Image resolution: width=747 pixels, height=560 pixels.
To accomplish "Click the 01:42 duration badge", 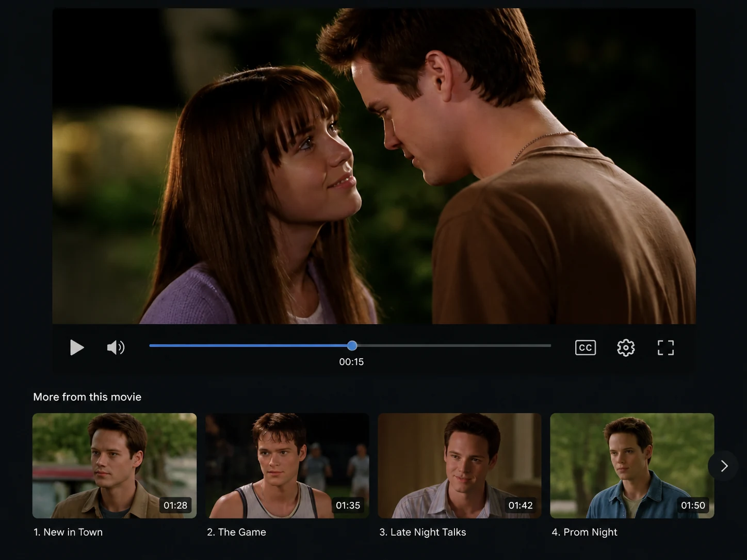I will pyautogui.click(x=521, y=505).
